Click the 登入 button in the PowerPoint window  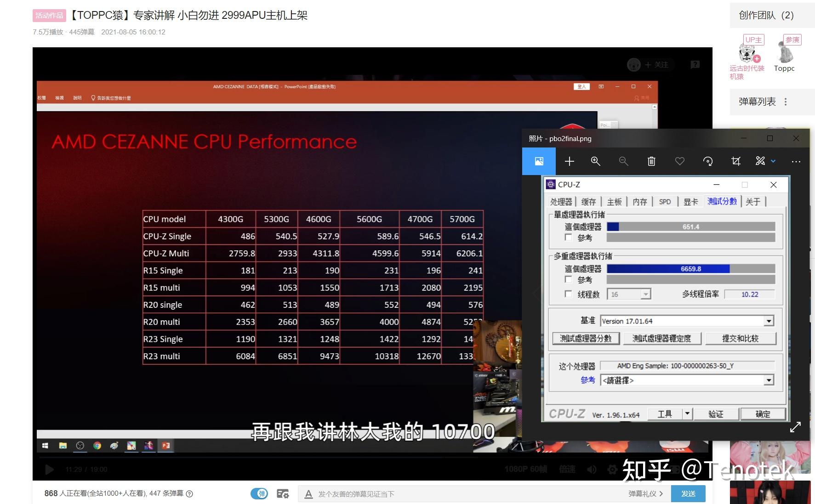581,86
